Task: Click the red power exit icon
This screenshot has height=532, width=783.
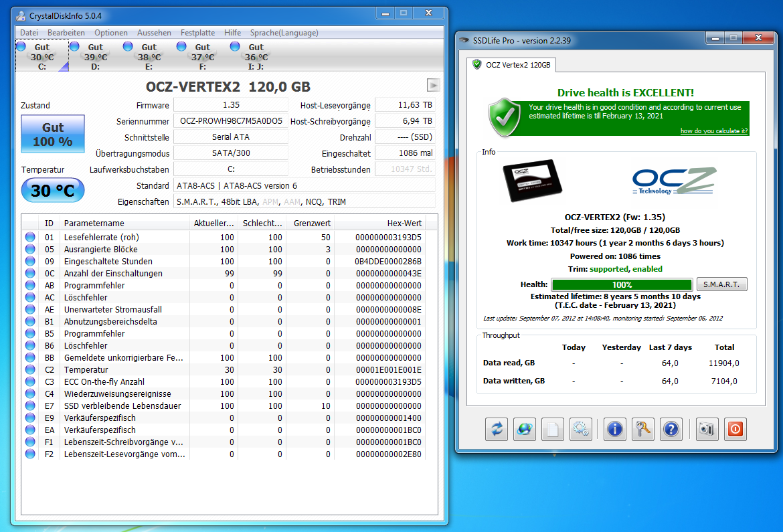Action: [x=735, y=429]
